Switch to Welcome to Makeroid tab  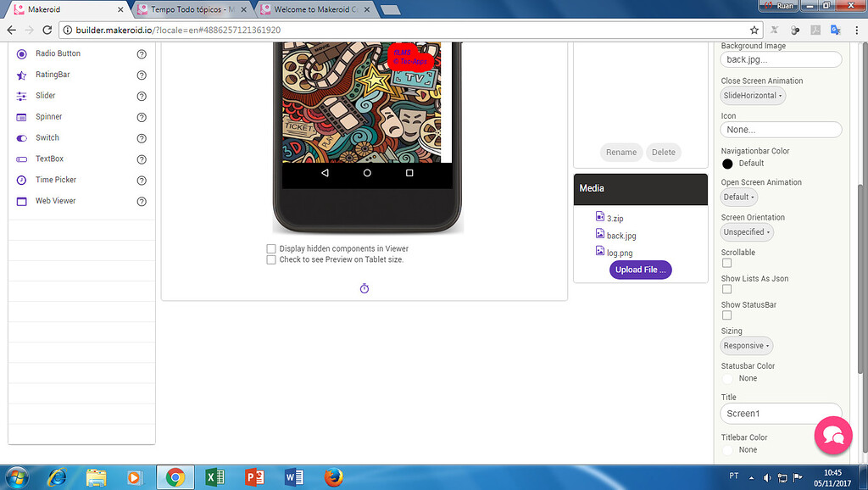(x=315, y=9)
